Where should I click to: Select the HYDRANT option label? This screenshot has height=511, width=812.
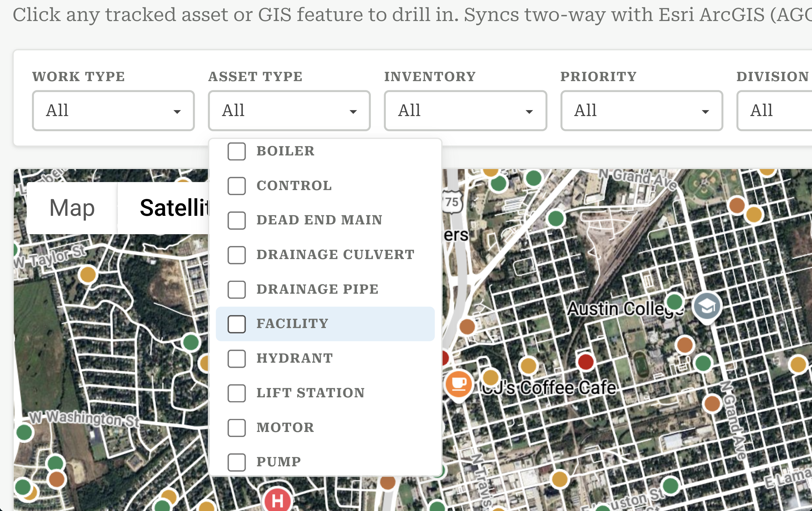coord(295,358)
